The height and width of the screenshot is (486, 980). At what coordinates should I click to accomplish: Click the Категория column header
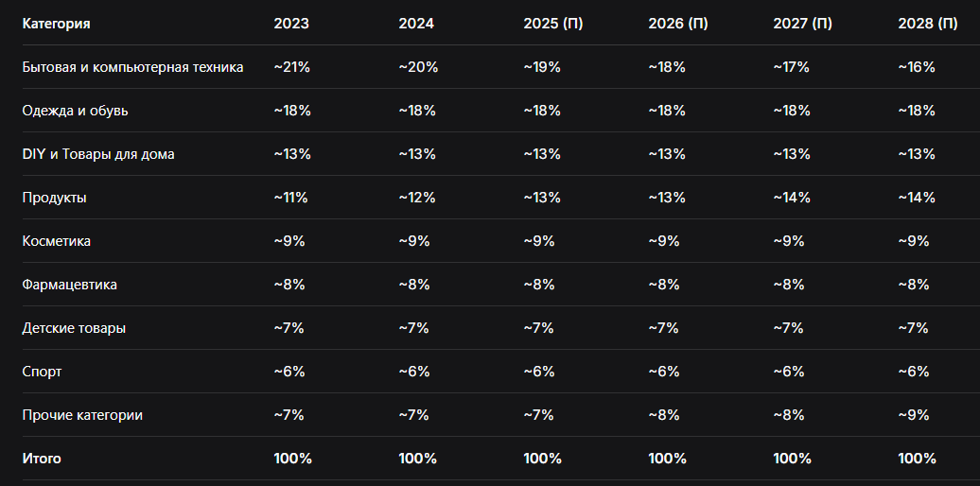tap(56, 24)
